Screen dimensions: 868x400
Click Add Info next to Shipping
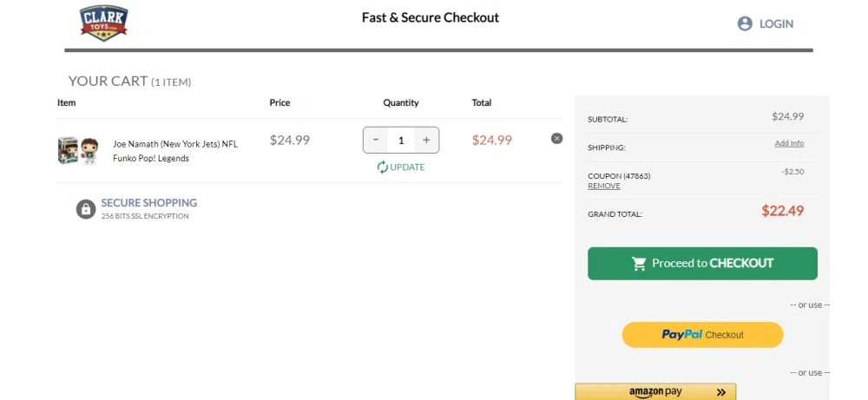pos(789,143)
